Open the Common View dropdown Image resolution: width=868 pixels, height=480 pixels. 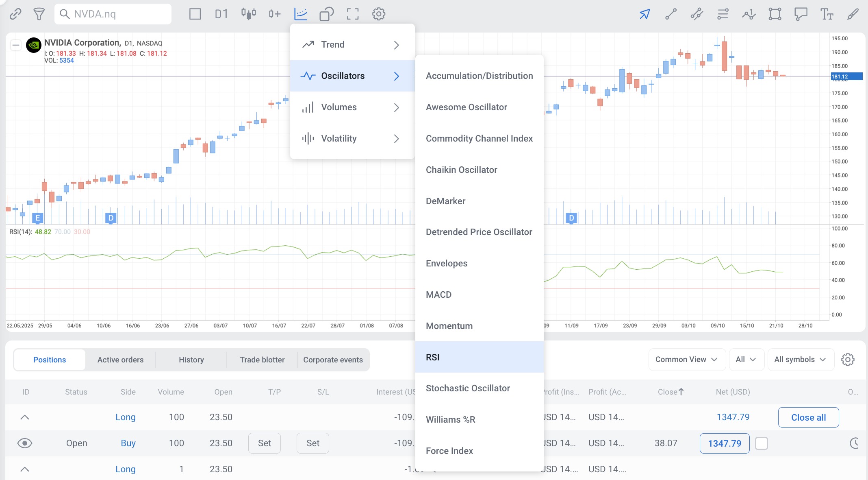point(687,360)
